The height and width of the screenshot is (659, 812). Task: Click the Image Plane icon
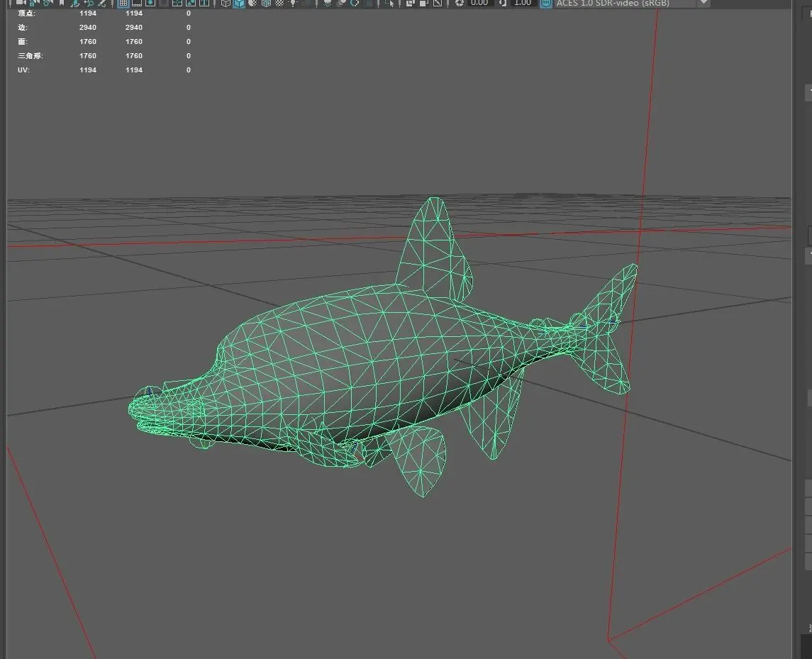pos(75,3)
